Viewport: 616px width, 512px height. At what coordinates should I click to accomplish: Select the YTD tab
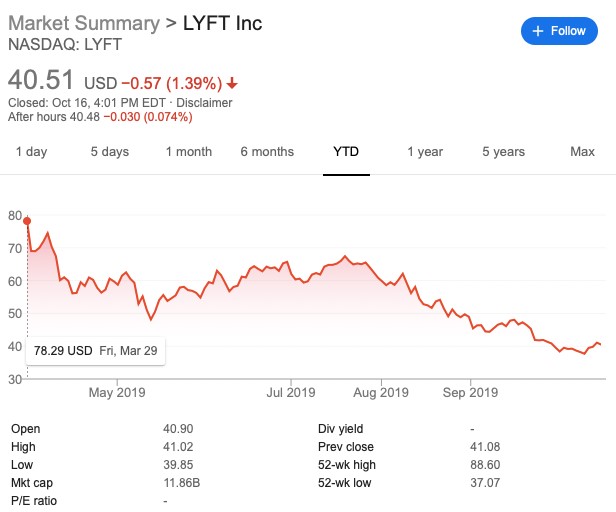click(346, 152)
